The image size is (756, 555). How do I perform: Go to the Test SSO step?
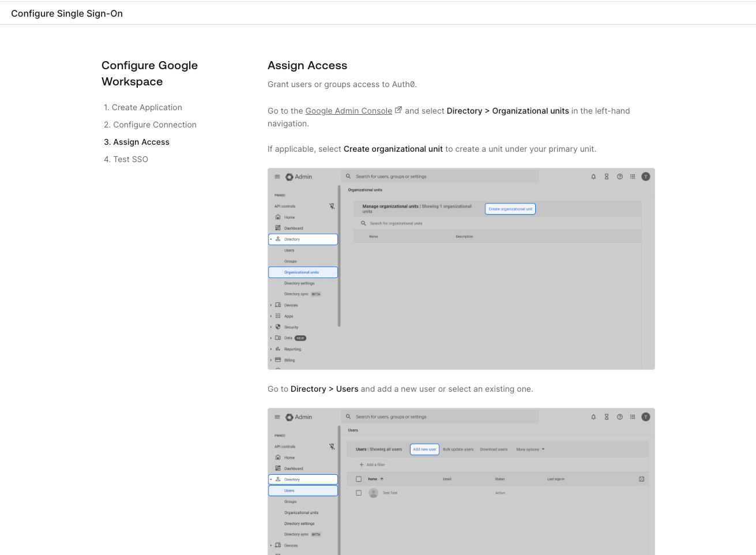click(126, 159)
